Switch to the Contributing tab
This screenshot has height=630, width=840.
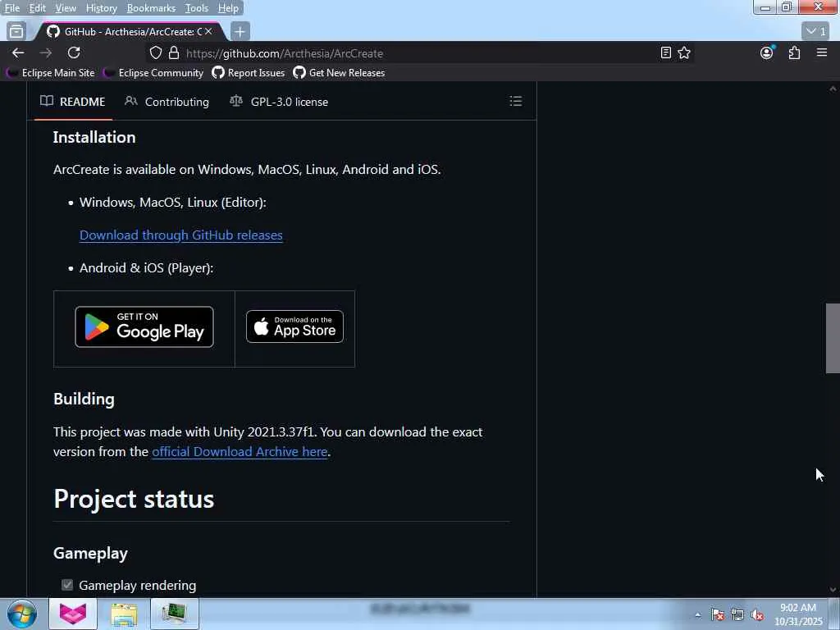tap(167, 101)
